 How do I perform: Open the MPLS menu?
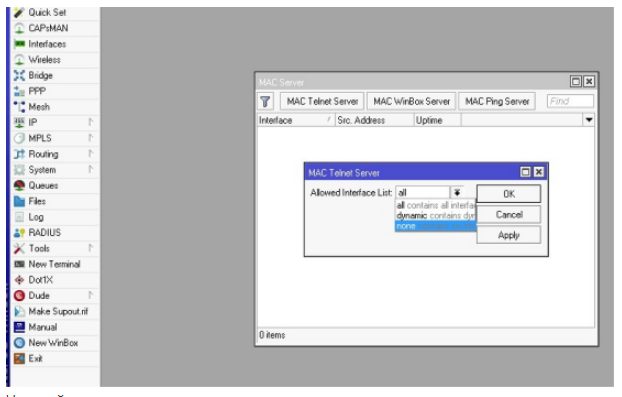tap(55, 138)
